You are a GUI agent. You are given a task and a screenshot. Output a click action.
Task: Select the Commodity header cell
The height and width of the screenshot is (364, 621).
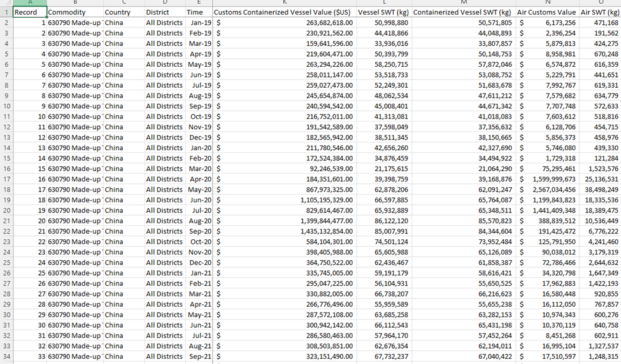click(x=75, y=12)
